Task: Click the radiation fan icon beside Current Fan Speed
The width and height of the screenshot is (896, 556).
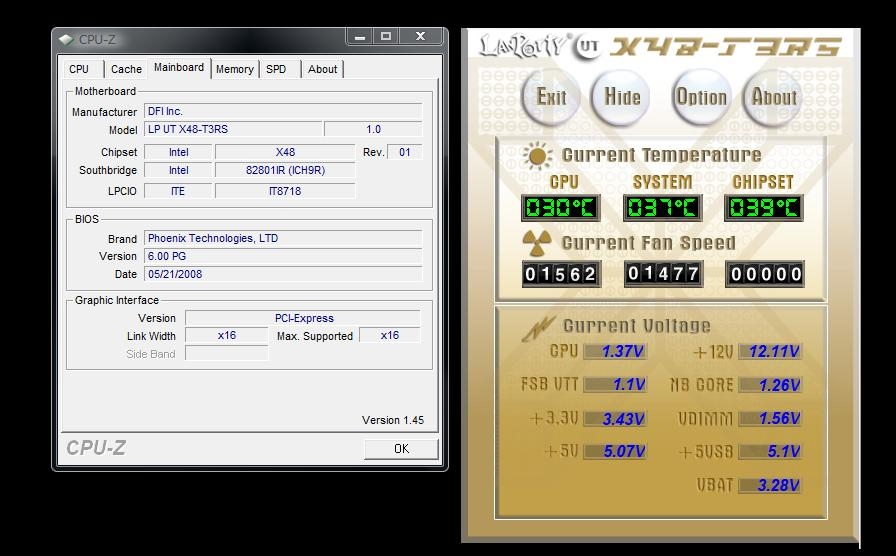Action: pyautogui.click(x=537, y=243)
